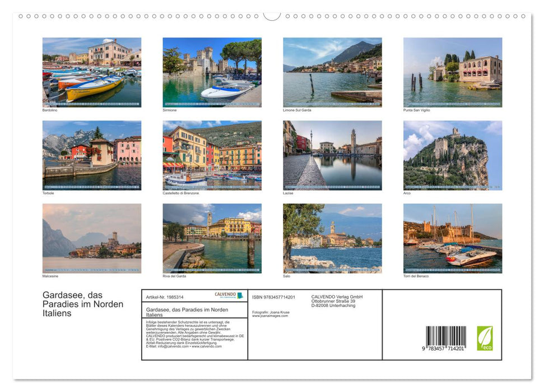The image size is (544, 392).
Task: Select the Bardolino harbor thumbnail
Action: pos(91,72)
